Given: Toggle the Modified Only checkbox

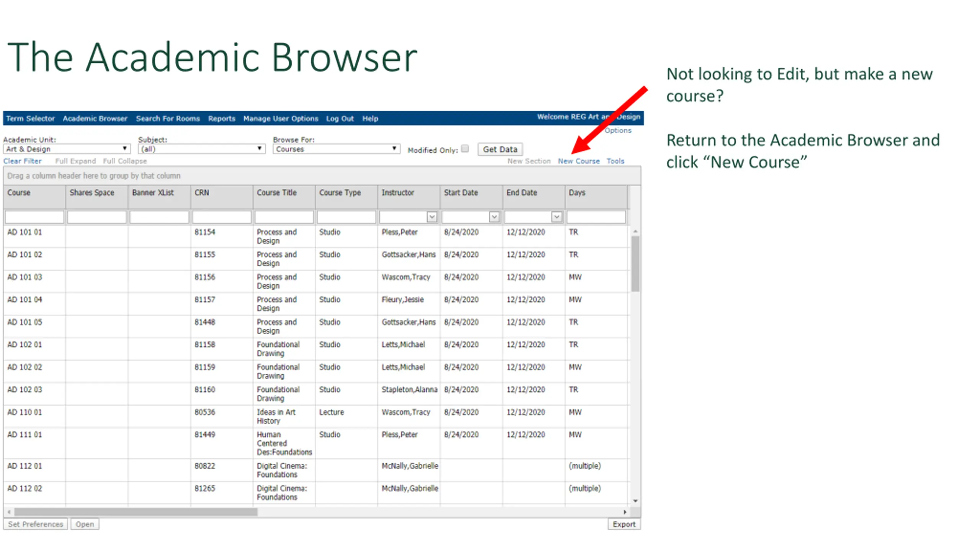Looking at the screenshot, I should point(465,149).
